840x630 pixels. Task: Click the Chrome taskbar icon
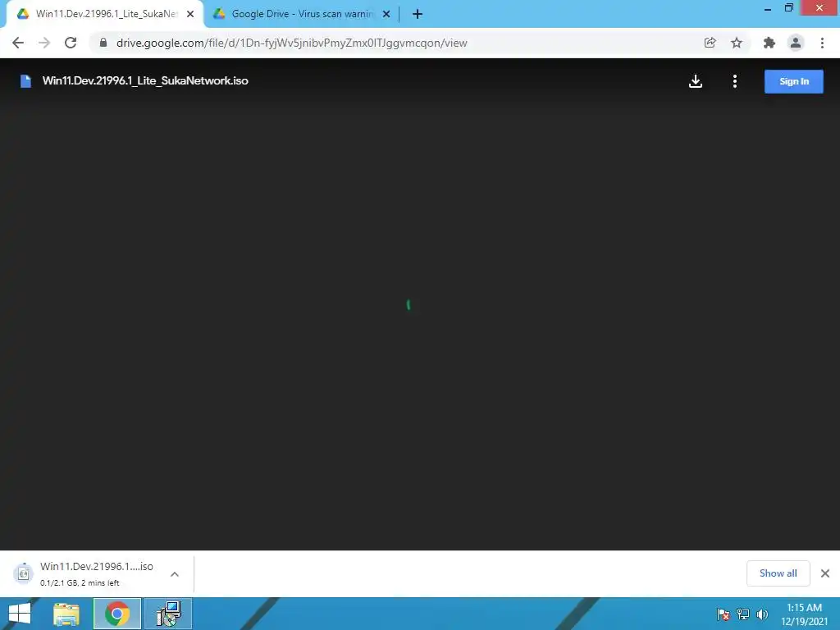[117, 614]
